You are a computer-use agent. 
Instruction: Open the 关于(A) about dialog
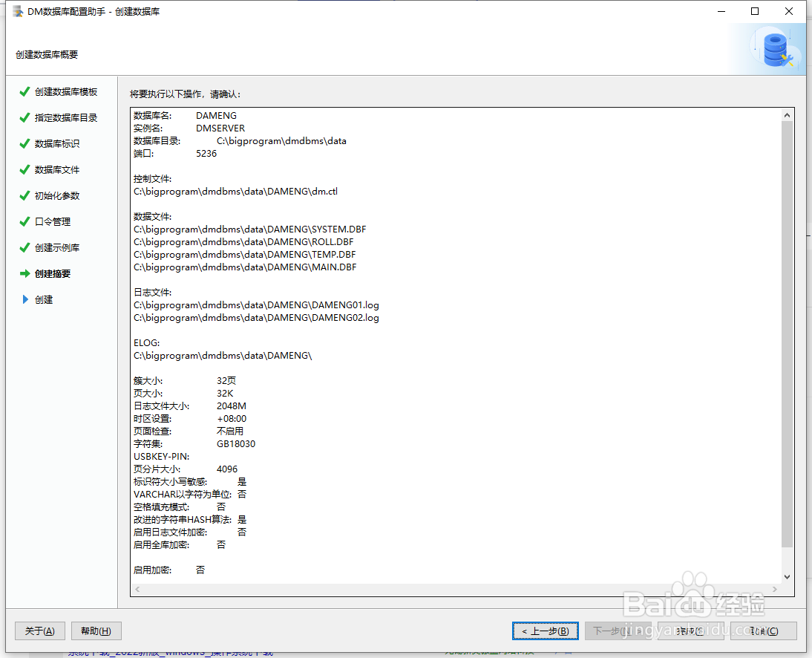click(x=40, y=631)
